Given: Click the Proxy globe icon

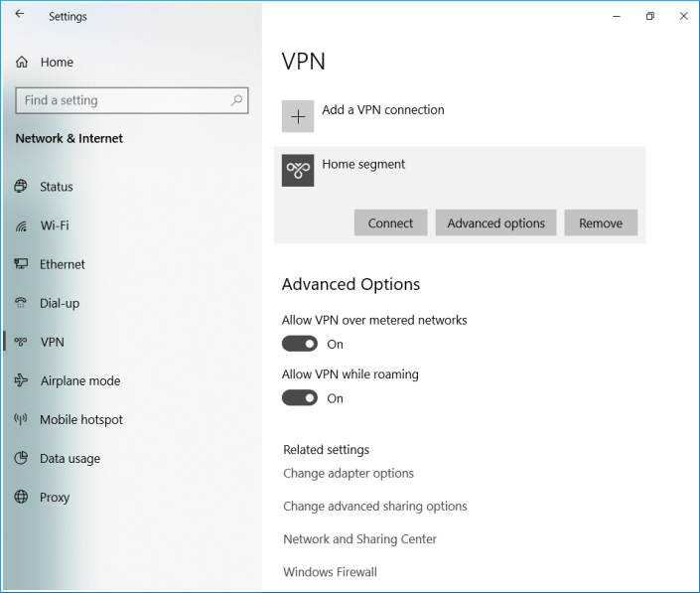Looking at the screenshot, I should pos(21,498).
